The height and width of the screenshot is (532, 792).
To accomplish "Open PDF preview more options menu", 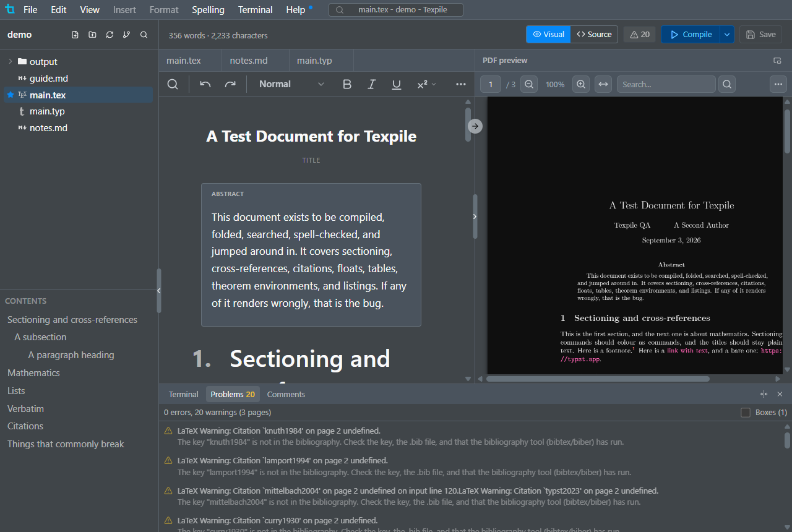I will [x=778, y=84].
